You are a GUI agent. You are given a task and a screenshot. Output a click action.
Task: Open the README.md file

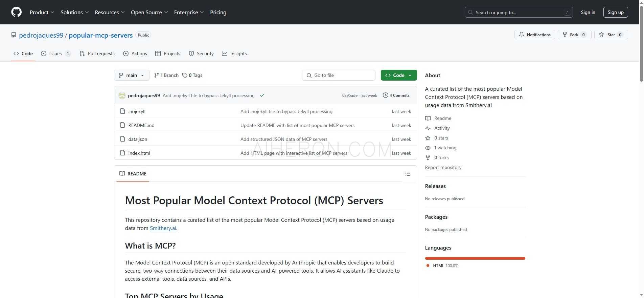pyautogui.click(x=141, y=125)
